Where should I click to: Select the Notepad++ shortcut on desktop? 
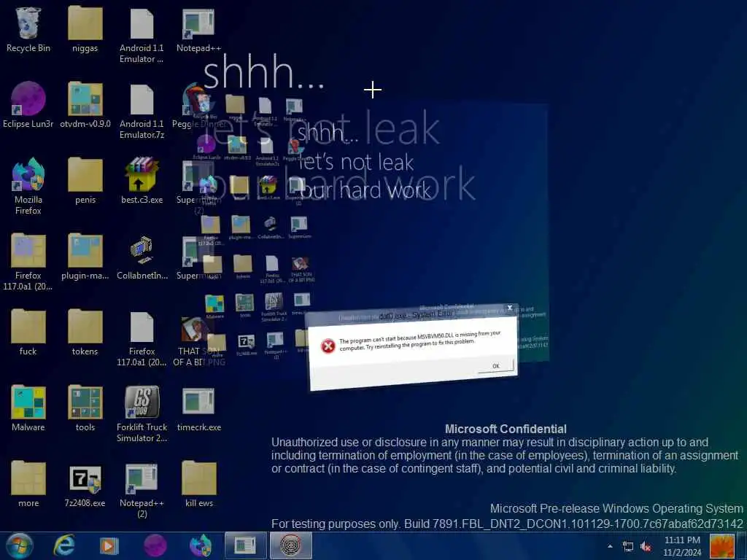click(x=198, y=28)
